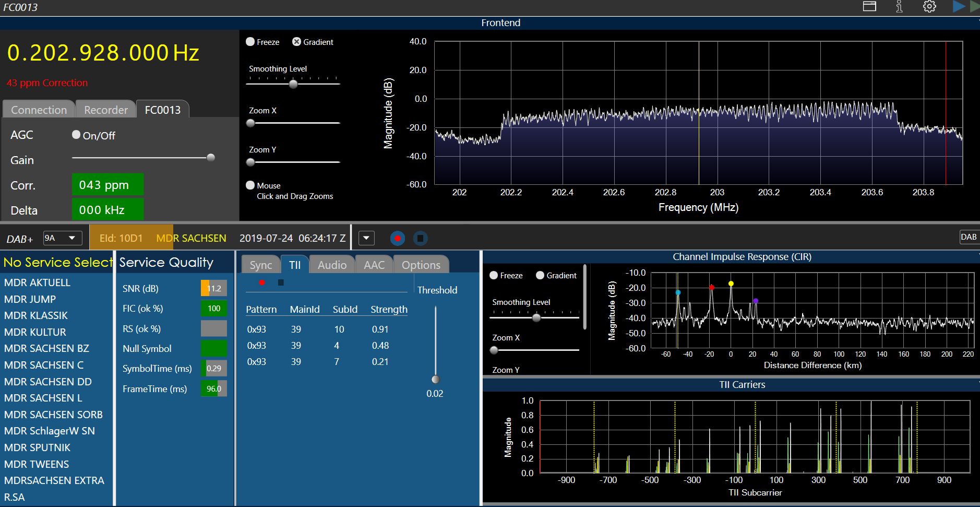
Task: Open the 9A channel dropdown
Action: pyautogui.click(x=62, y=238)
